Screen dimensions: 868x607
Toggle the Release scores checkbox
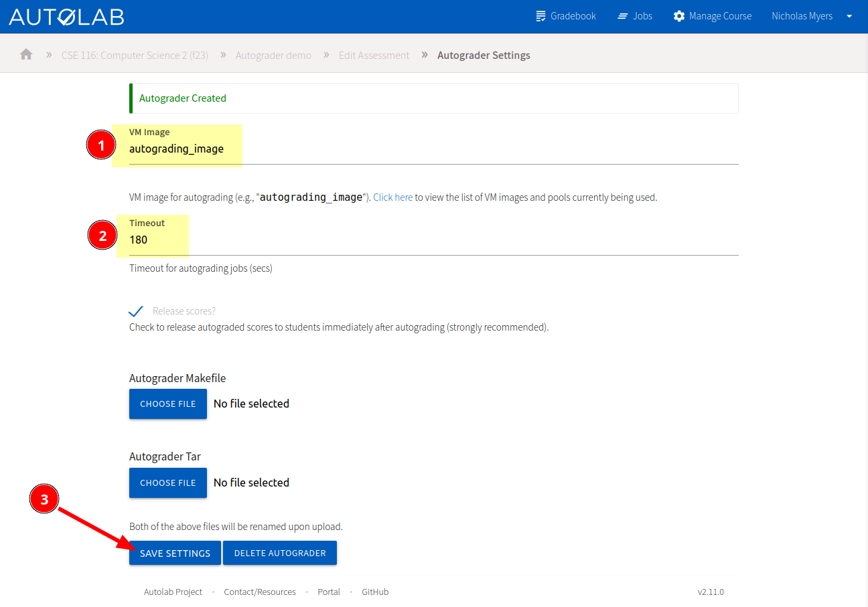point(136,311)
